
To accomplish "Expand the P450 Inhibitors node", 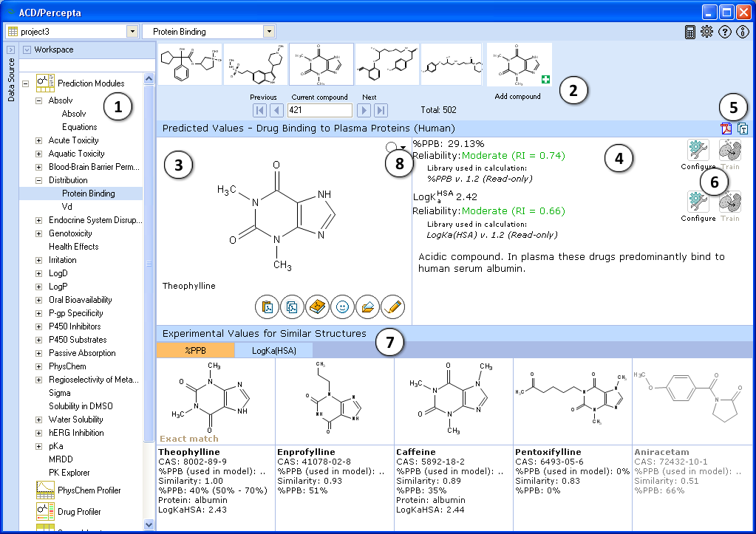I will [x=38, y=326].
